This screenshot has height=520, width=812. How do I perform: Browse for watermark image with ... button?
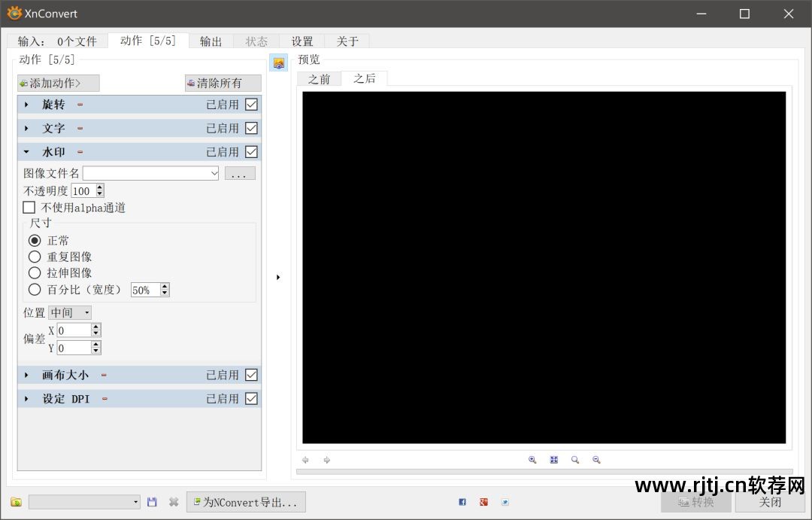pyautogui.click(x=240, y=173)
